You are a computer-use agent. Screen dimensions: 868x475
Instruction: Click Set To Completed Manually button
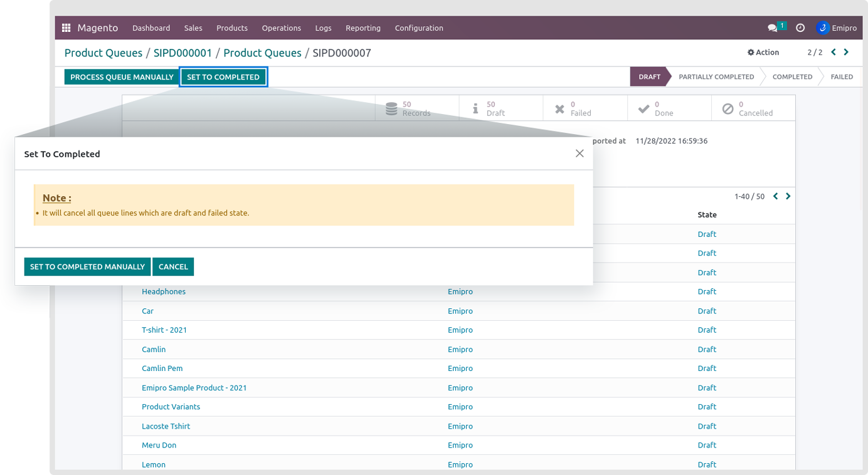87,267
